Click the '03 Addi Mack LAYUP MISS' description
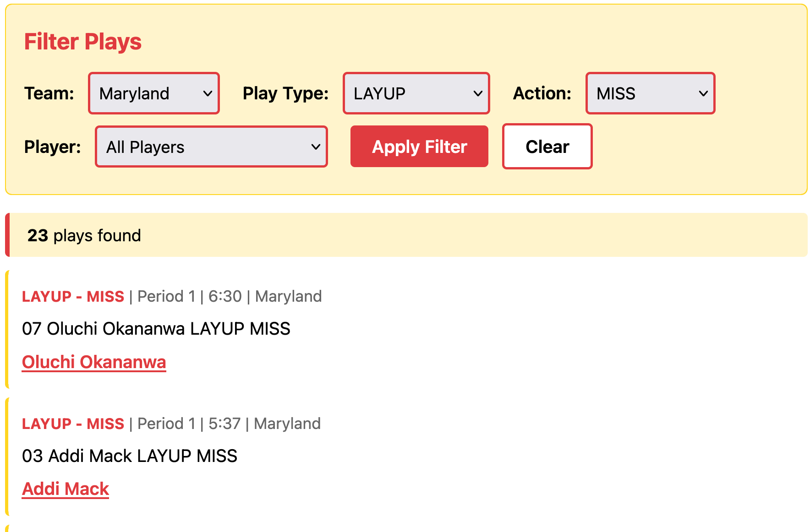The width and height of the screenshot is (810, 532). tap(130, 456)
